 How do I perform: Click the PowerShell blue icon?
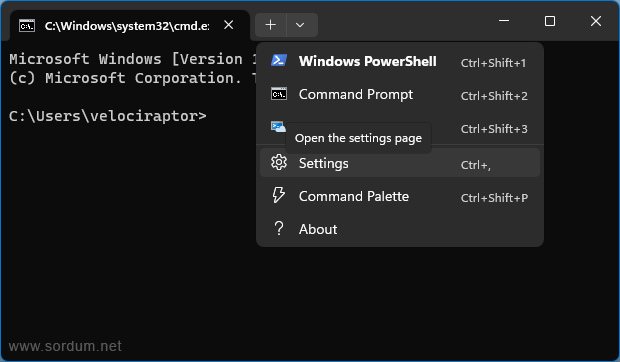[279, 61]
